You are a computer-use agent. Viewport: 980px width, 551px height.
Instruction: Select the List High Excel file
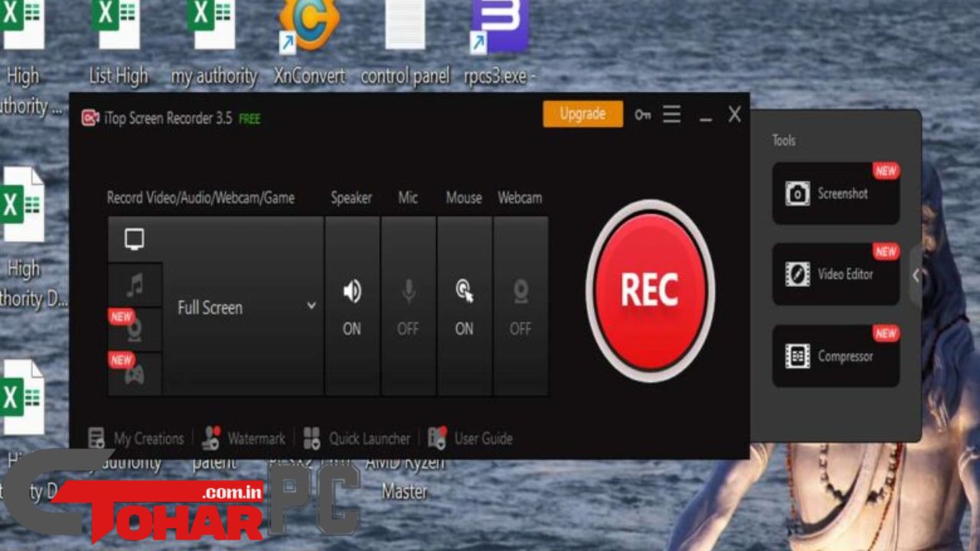118,44
